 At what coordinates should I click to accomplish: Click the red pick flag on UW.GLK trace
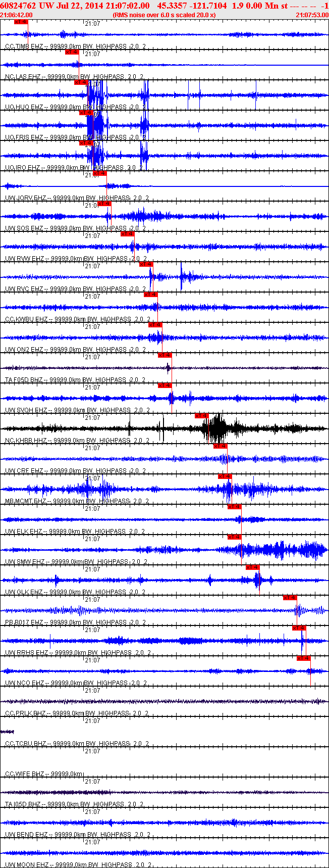(253, 567)
